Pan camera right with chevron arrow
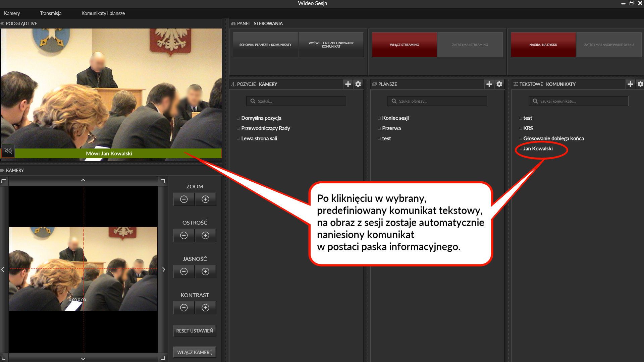Screen dimensions: 644x362 pyautogui.click(x=164, y=269)
